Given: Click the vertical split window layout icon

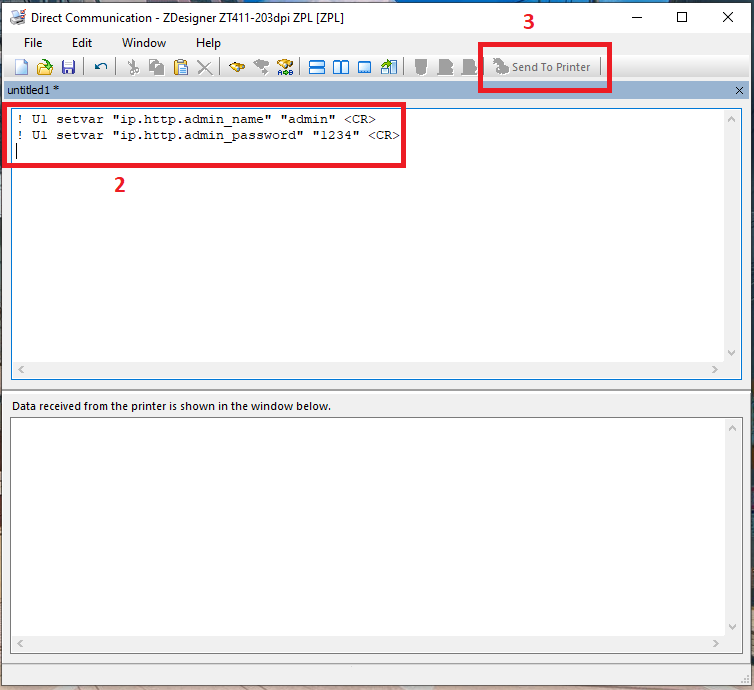Looking at the screenshot, I should [x=341, y=67].
